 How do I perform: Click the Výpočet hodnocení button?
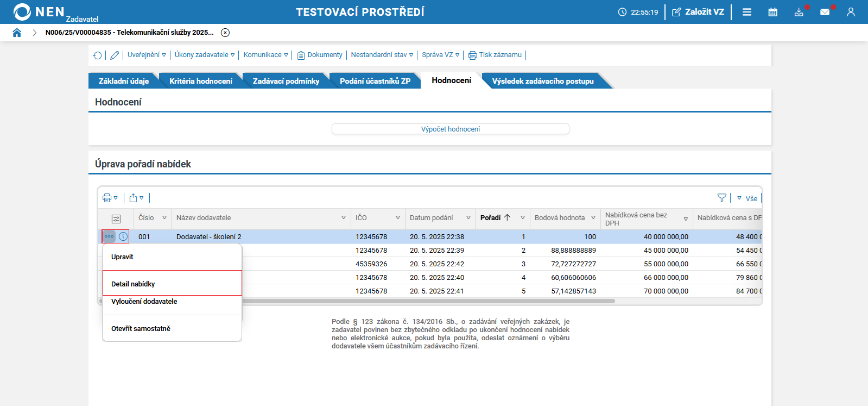click(x=451, y=129)
